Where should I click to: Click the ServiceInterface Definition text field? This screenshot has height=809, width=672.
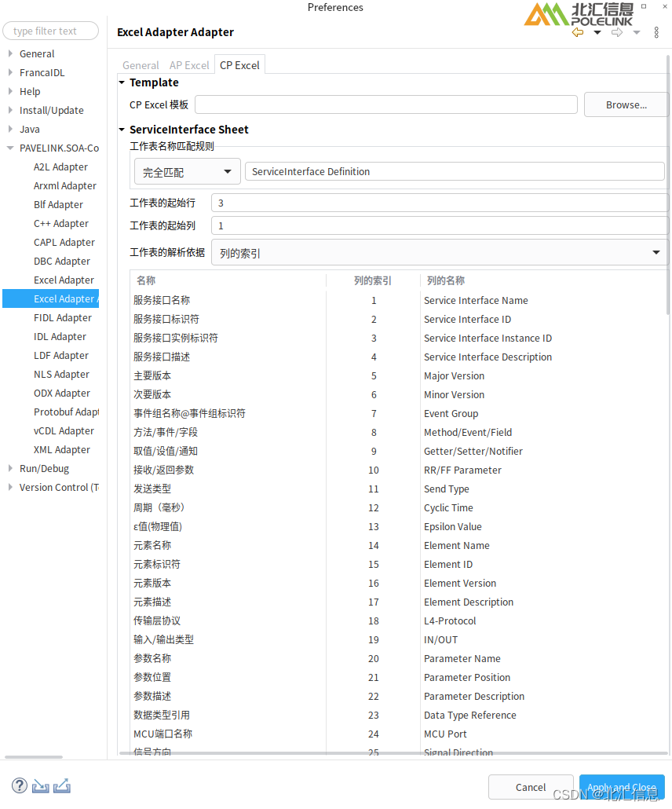[455, 172]
